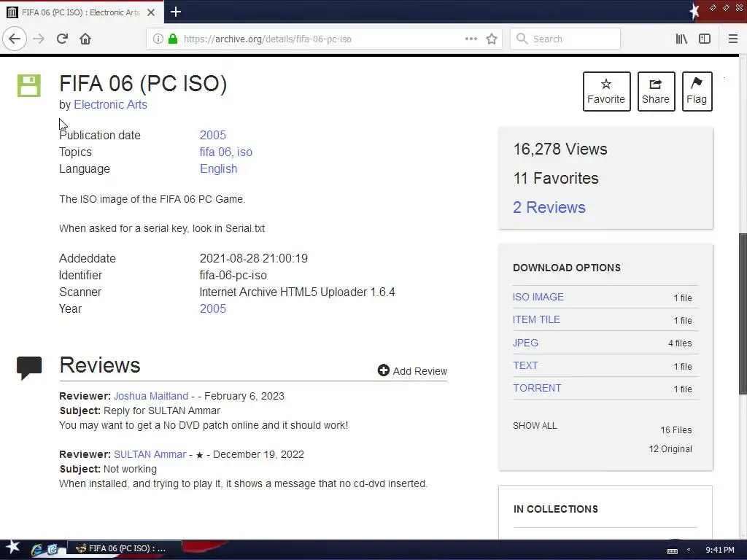Open the browser Library icon

(x=681, y=39)
